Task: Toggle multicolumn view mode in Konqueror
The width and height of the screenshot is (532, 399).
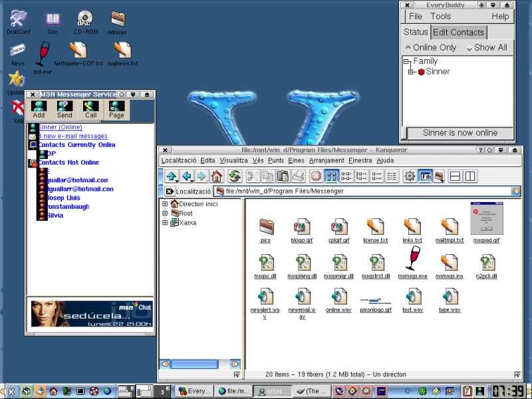Action: (x=346, y=176)
